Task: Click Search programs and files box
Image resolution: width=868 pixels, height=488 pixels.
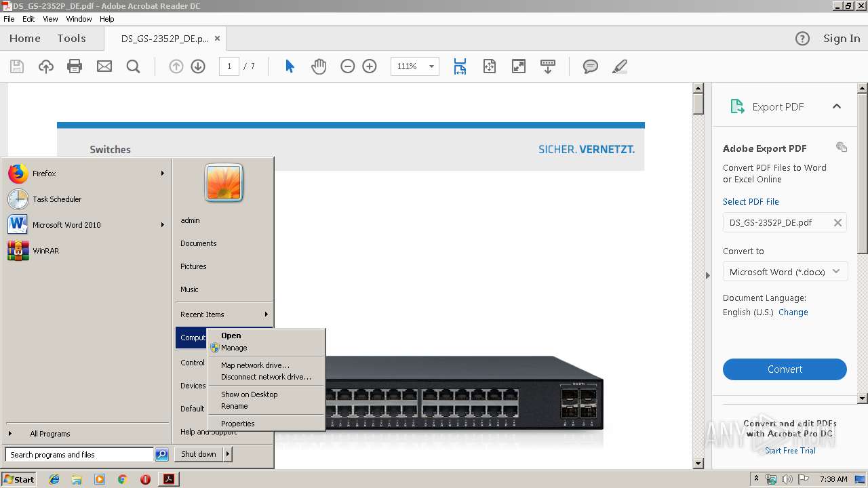Action: point(79,455)
